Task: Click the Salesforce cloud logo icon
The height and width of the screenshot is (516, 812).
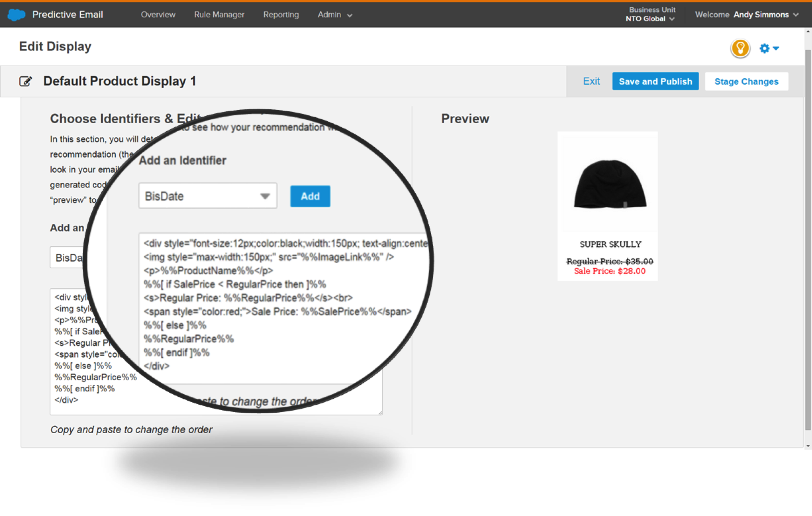Action: pos(16,15)
